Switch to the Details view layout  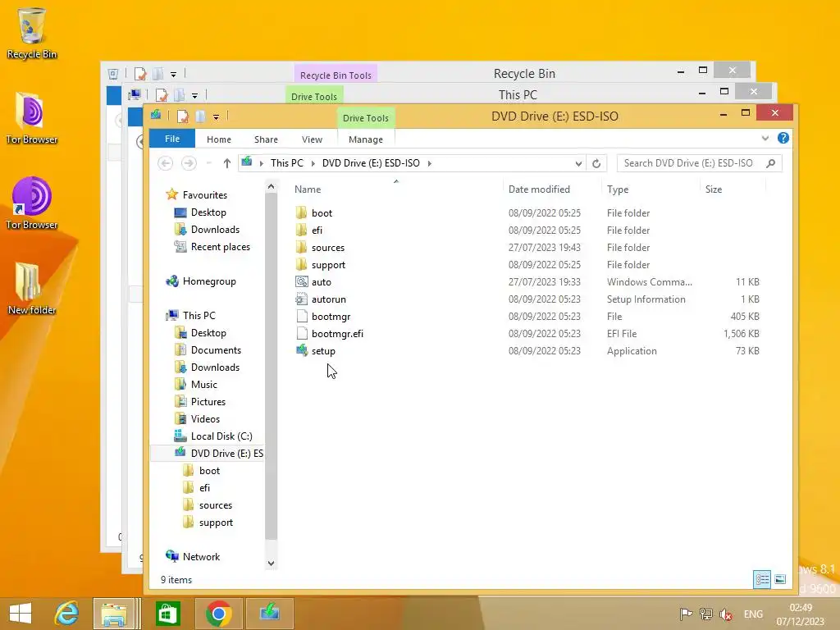pos(762,579)
